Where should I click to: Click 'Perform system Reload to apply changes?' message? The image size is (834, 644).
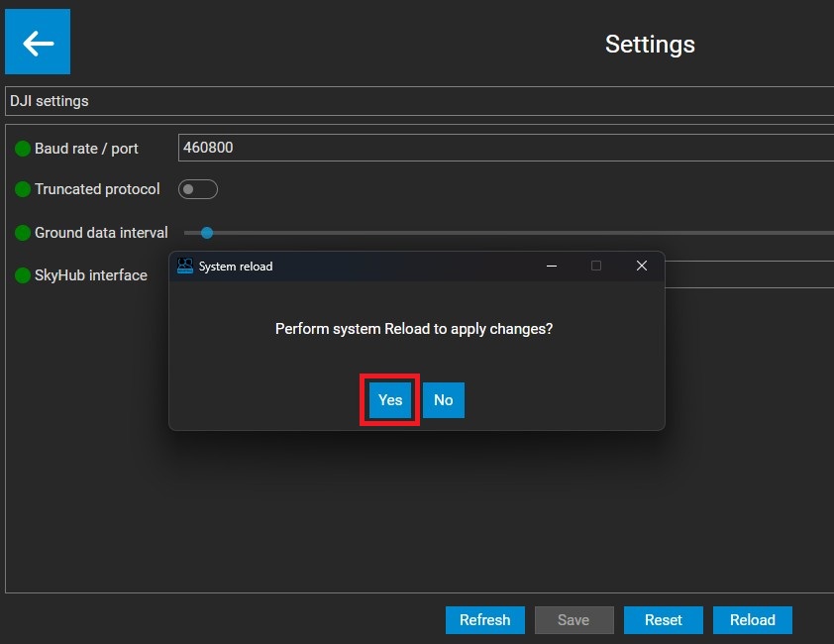[414, 329]
